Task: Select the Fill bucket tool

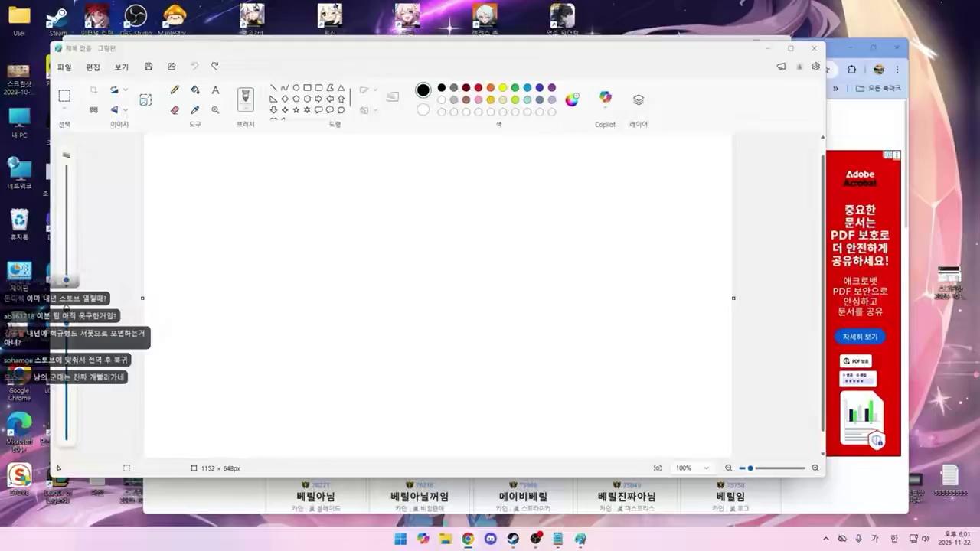Action: (195, 90)
